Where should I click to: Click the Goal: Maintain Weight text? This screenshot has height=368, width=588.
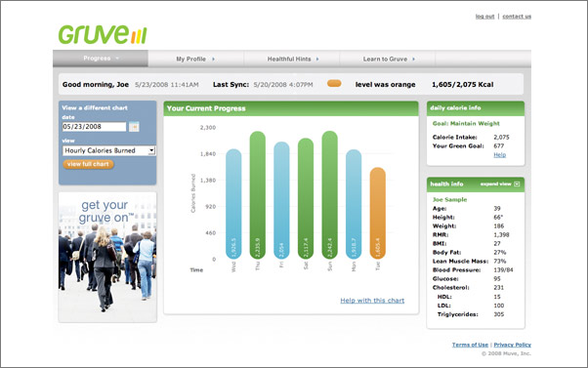466,123
